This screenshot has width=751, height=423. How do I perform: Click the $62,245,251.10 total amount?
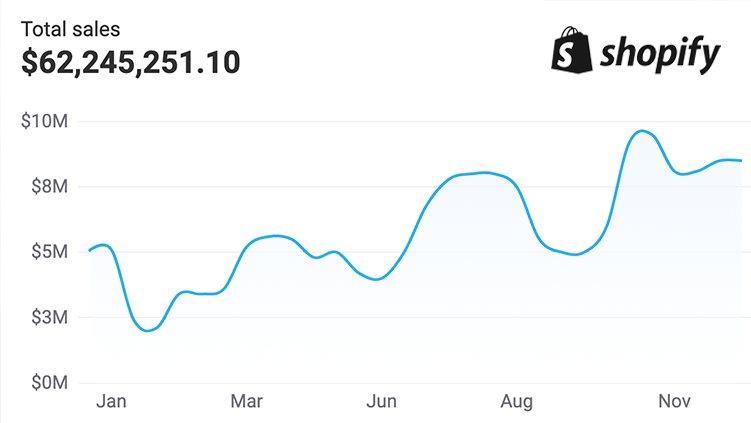131,62
